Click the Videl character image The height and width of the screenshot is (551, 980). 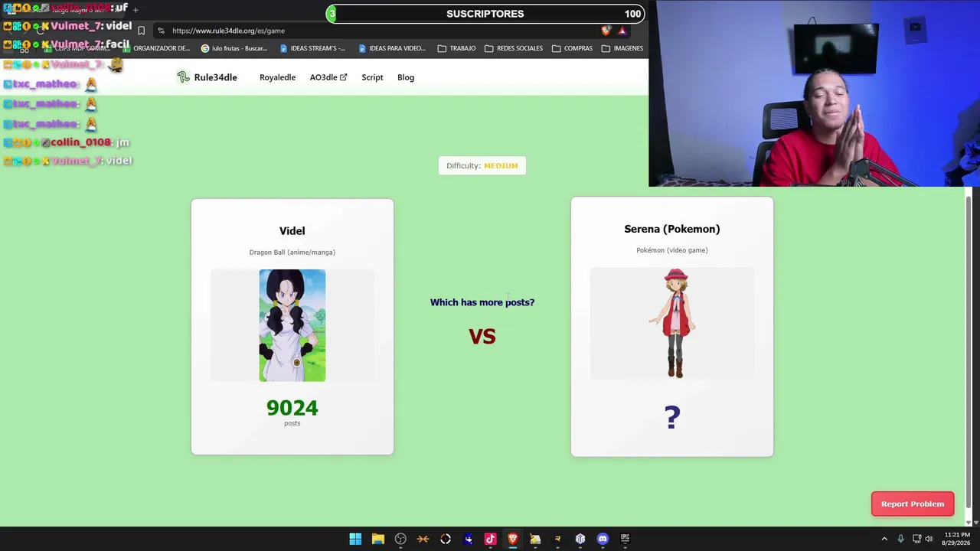[292, 325]
